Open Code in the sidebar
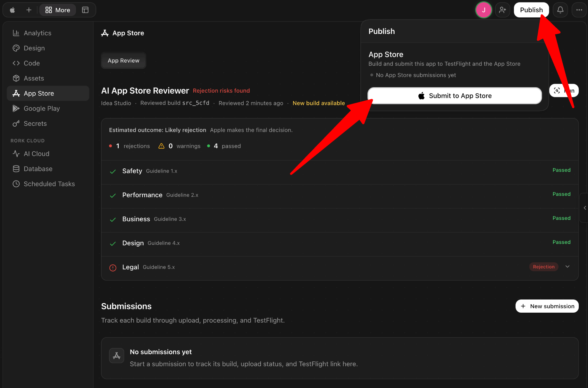Image resolution: width=588 pixels, height=388 pixels. click(48, 63)
